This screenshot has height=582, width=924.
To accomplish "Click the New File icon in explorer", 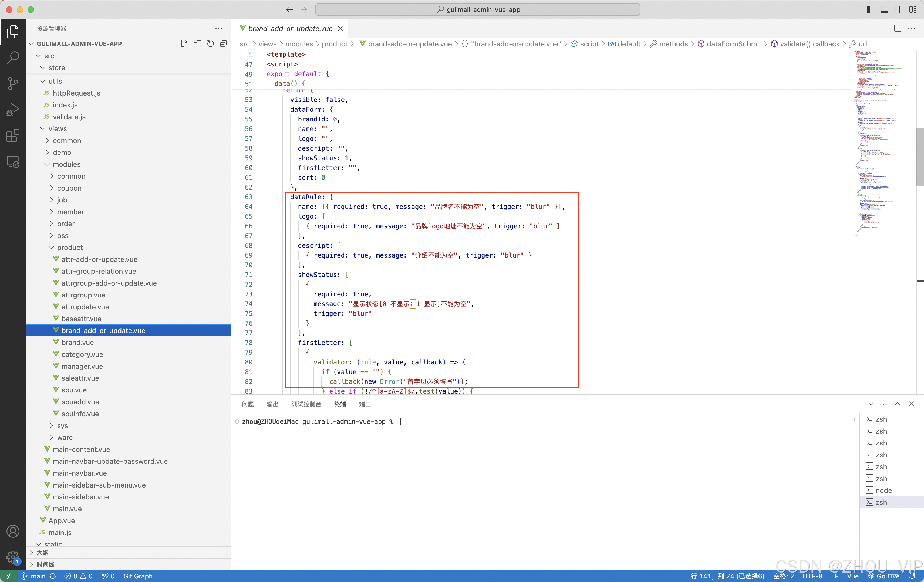I will [185, 44].
